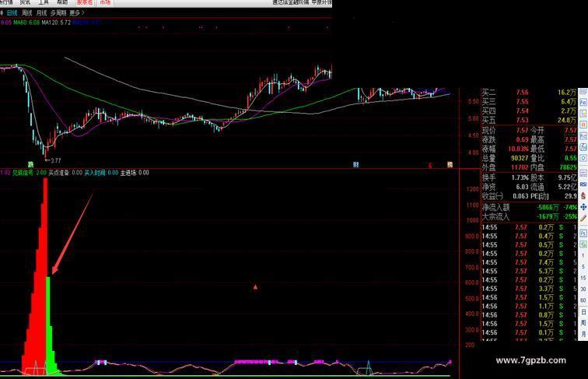Click the globe icon in right toolbar
Image resolution: width=588 pixels, height=379 pixels.
tap(583, 147)
